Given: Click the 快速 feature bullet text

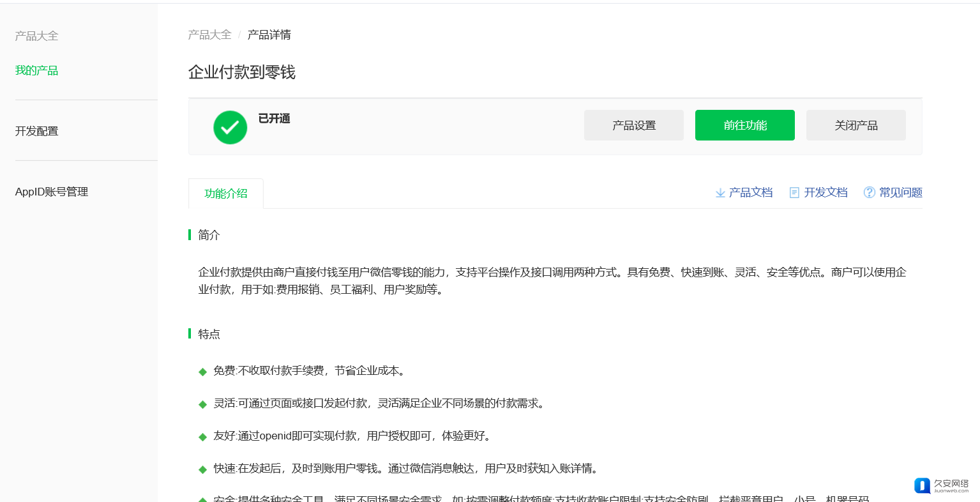Looking at the screenshot, I should [407, 468].
